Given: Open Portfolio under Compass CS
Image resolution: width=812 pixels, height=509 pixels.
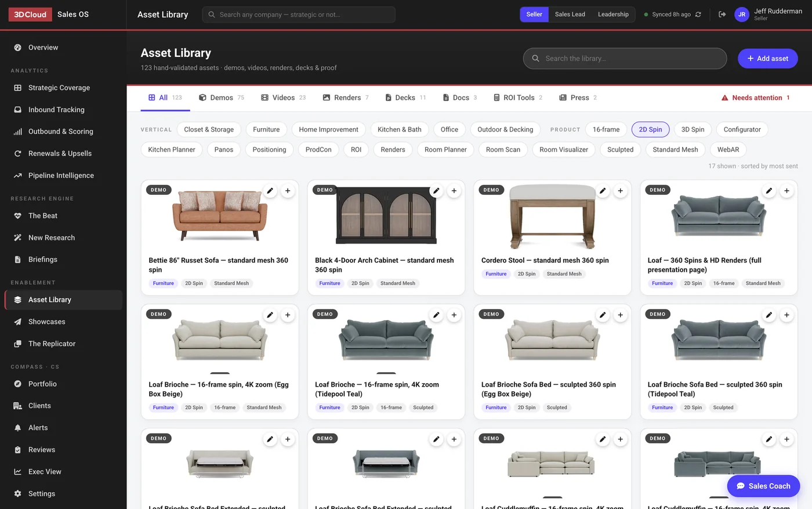Looking at the screenshot, I should 63,384.
